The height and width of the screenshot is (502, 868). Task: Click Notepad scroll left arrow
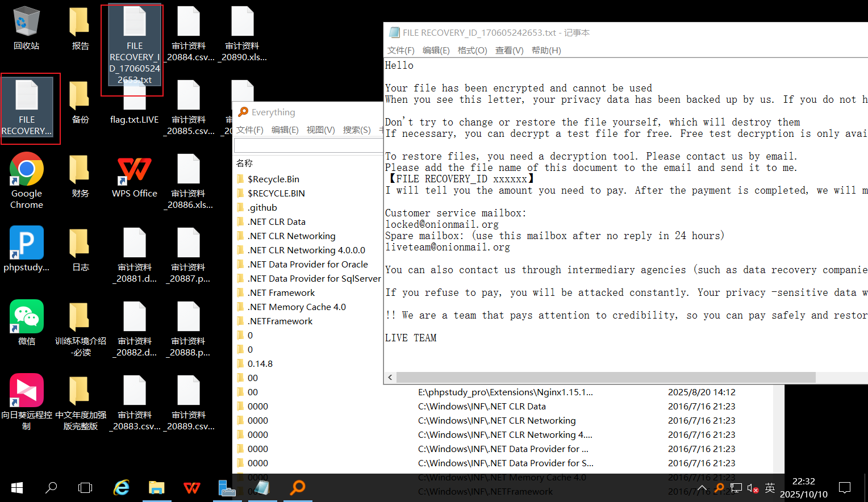point(390,378)
